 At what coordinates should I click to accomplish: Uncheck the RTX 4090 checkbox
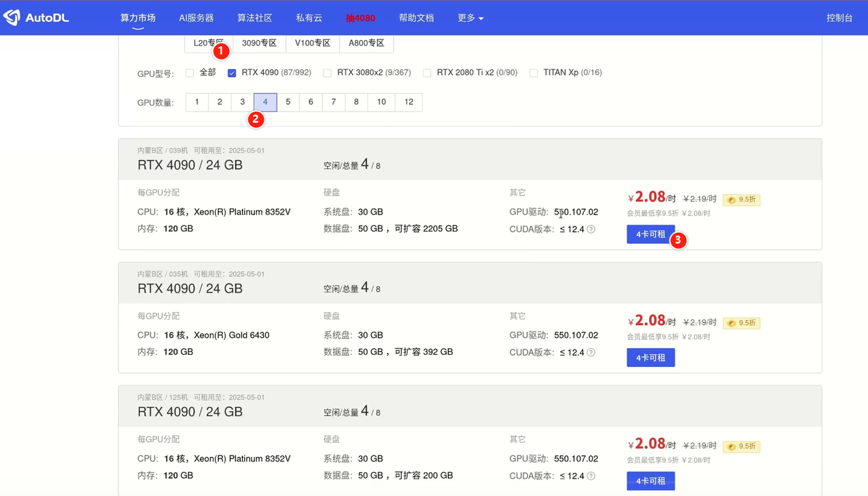tap(232, 73)
